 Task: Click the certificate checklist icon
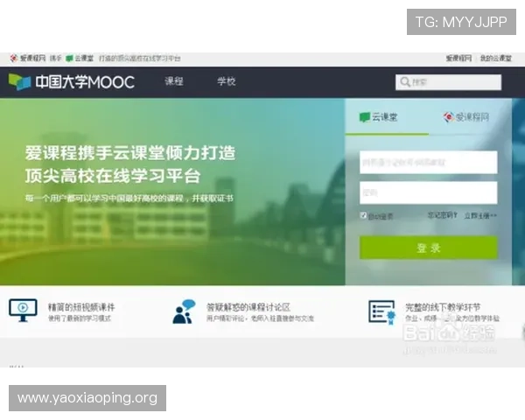[x=382, y=312]
